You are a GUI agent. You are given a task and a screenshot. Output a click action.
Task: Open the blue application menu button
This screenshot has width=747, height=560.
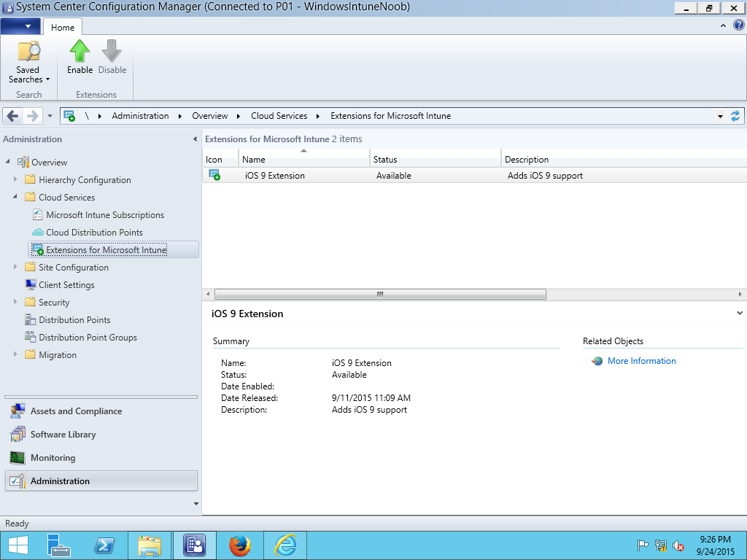pyautogui.click(x=20, y=26)
